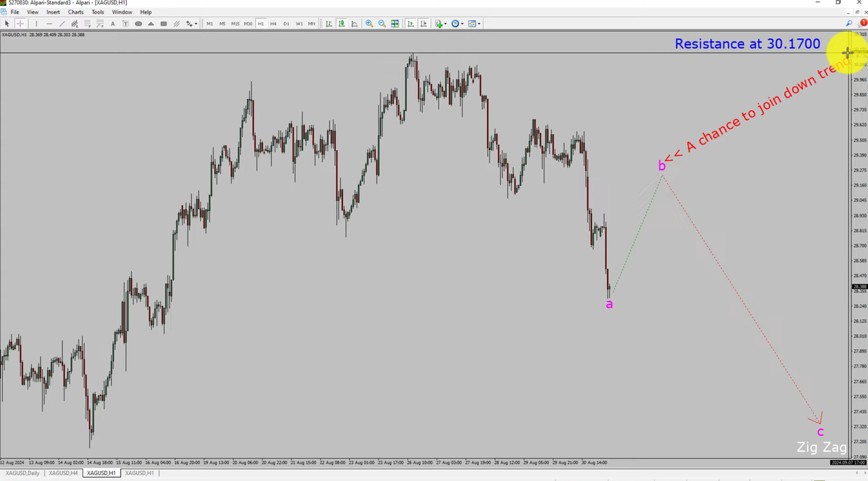
Task: Click the current price marker on price scale
Action: pyautogui.click(x=859, y=287)
